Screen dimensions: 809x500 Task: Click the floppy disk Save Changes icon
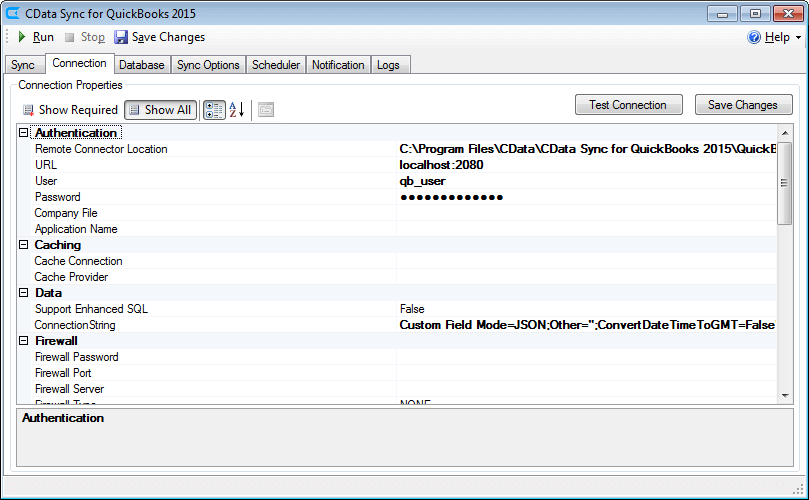(121, 37)
